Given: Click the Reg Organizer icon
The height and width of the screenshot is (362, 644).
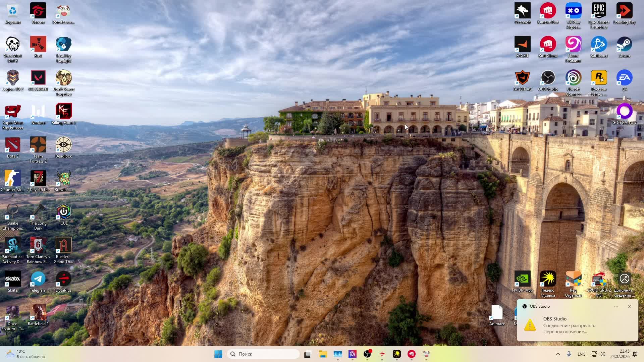Looking at the screenshot, I should 573,284.
